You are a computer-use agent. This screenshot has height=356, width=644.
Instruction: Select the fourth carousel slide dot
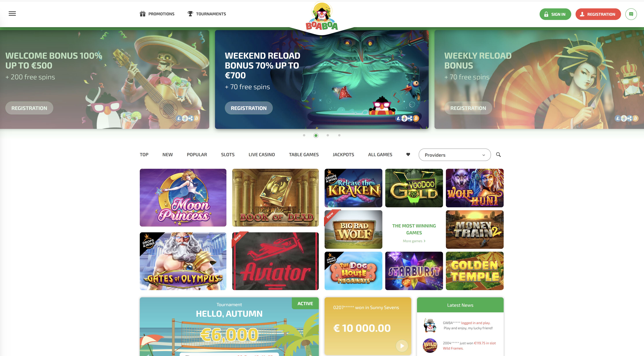[339, 135]
